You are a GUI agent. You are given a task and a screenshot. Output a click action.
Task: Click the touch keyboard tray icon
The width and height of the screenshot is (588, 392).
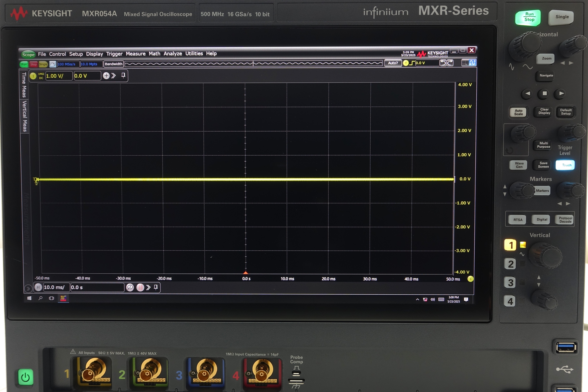tap(441, 300)
